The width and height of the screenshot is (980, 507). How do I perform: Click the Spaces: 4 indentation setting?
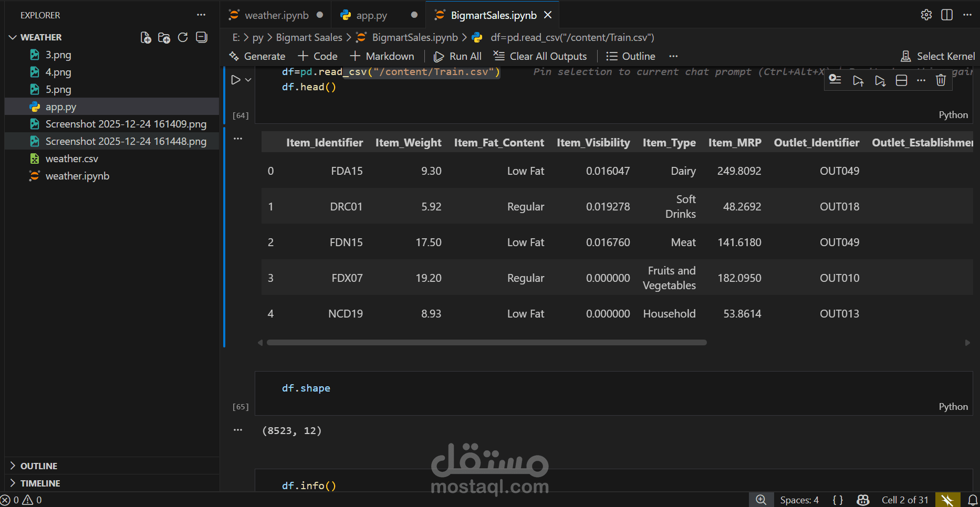click(799, 500)
